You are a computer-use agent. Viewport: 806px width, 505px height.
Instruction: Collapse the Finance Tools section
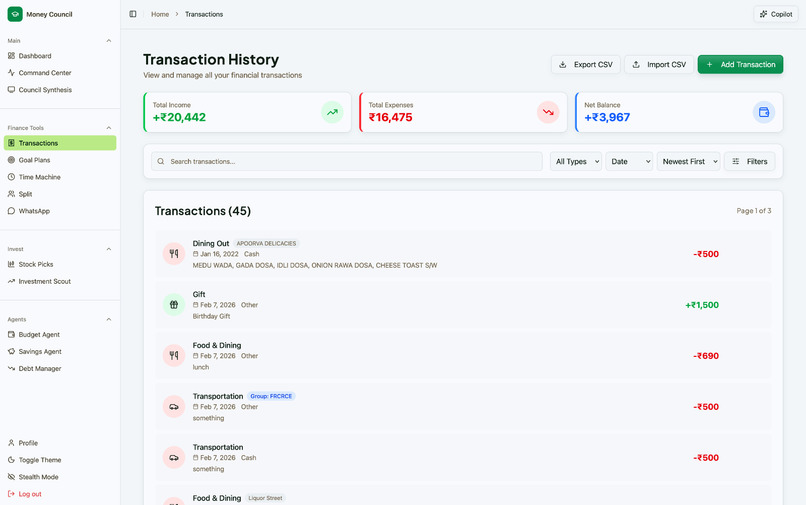coord(108,128)
